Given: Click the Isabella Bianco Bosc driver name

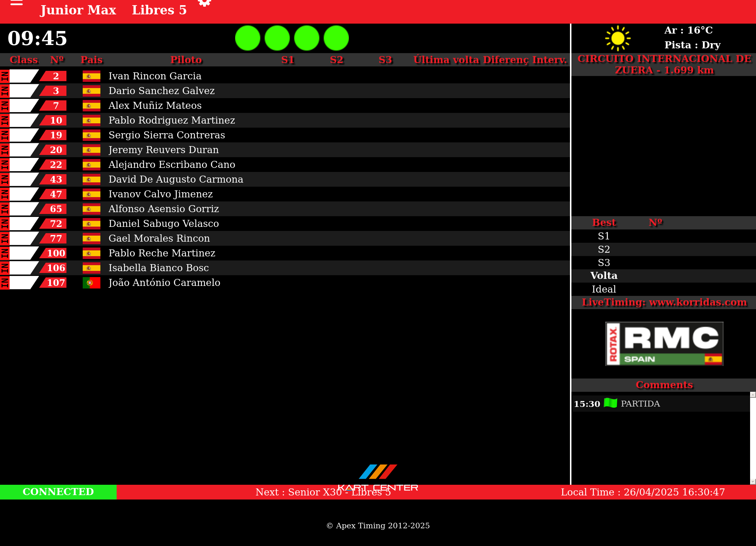Looking at the screenshot, I should pos(158,268).
